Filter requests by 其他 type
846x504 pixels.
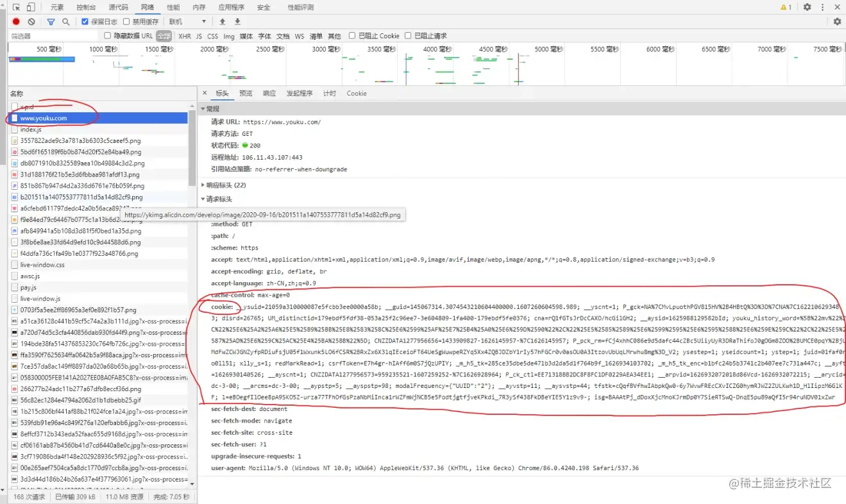tap(334, 36)
